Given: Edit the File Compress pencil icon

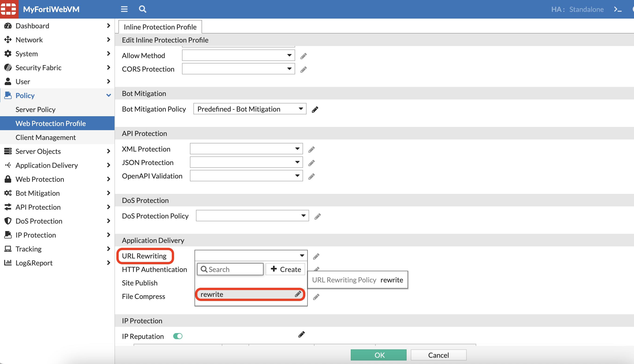Looking at the screenshot, I should point(316,297).
